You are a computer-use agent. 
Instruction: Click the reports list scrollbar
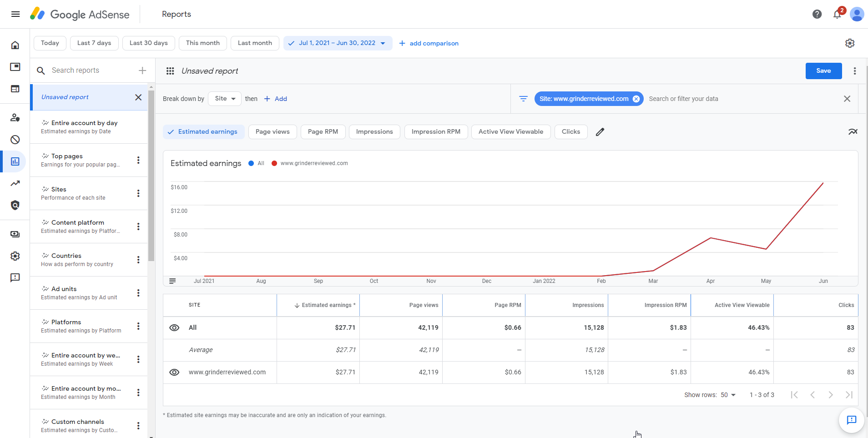tap(151, 175)
